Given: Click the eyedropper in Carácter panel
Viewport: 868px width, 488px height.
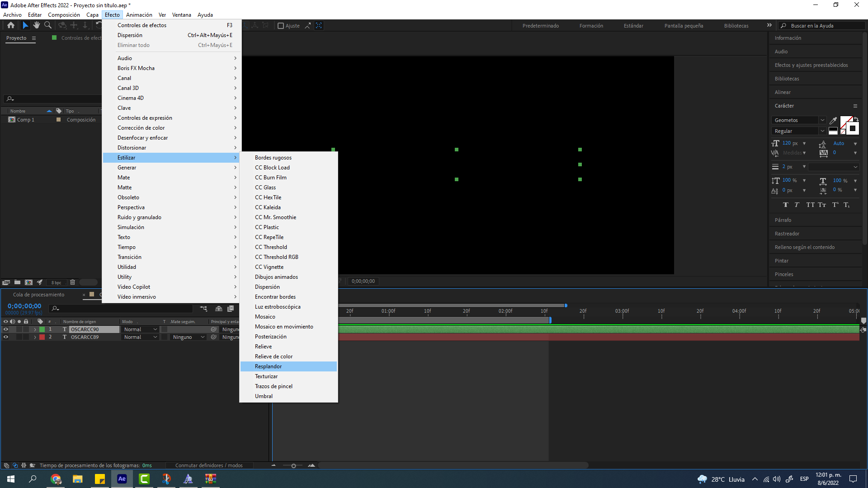Looking at the screenshot, I should (833, 120).
